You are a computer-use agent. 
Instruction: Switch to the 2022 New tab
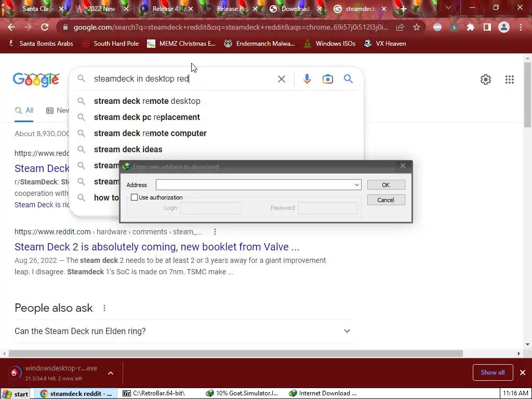click(x=101, y=9)
